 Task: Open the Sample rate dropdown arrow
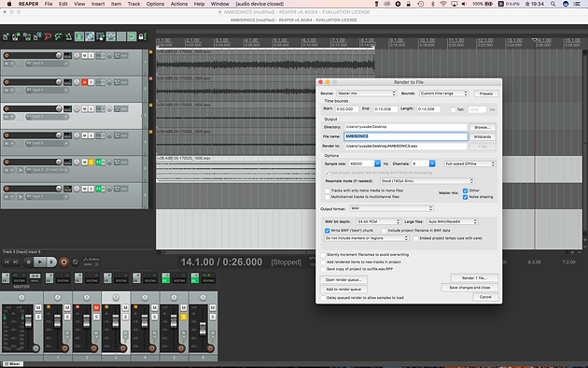[x=377, y=163]
